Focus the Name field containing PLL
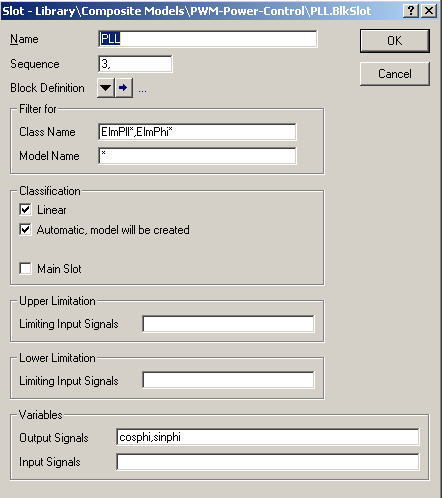Screen dimensions: 442x498 pos(208,39)
